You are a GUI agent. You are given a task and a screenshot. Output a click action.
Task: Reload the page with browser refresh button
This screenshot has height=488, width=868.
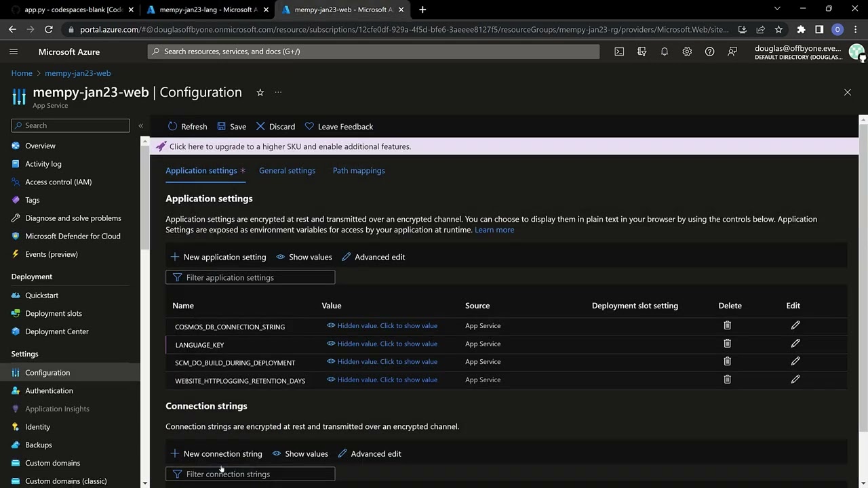click(49, 30)
